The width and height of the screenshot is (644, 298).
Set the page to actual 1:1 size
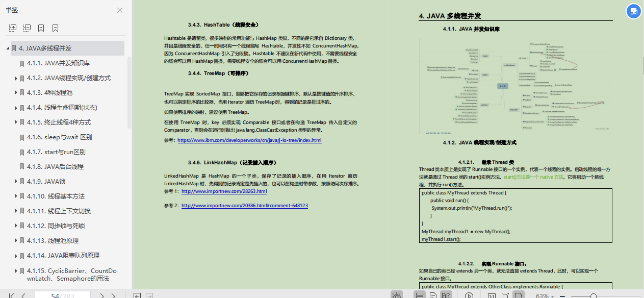click(x=492, y=295)
